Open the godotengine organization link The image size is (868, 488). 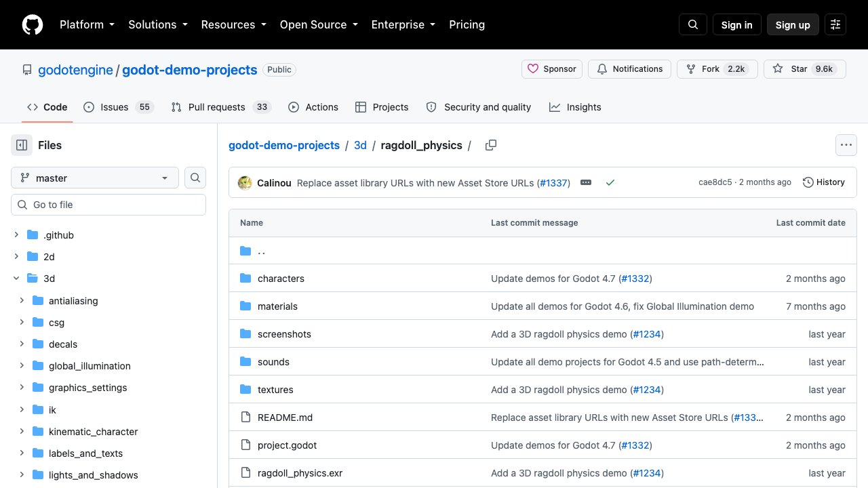(x=75, y=70)
